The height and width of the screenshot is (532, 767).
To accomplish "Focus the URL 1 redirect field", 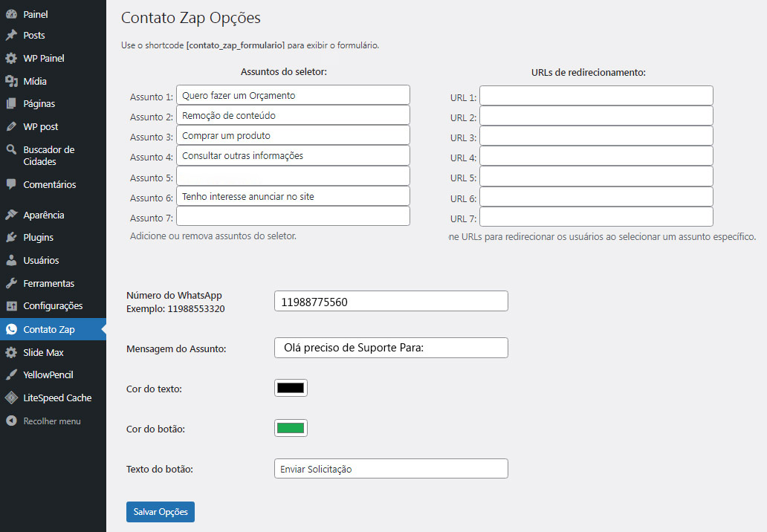I will 596,95.
